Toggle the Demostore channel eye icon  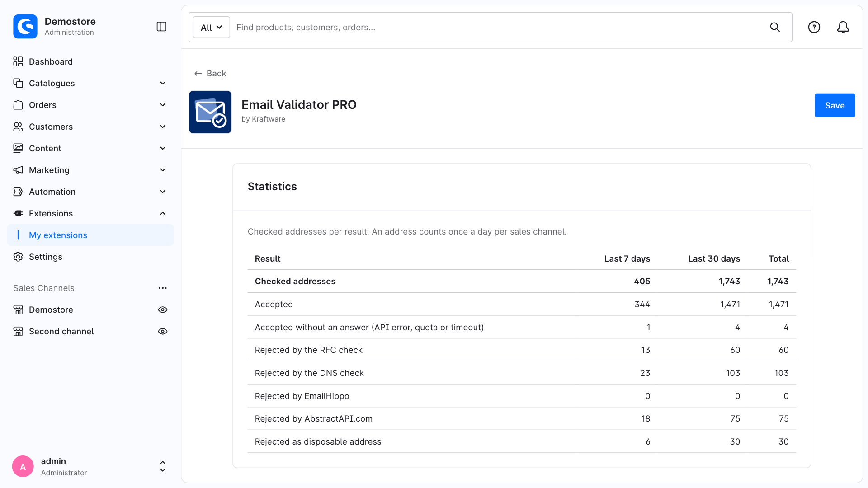[x=163, y=310]
